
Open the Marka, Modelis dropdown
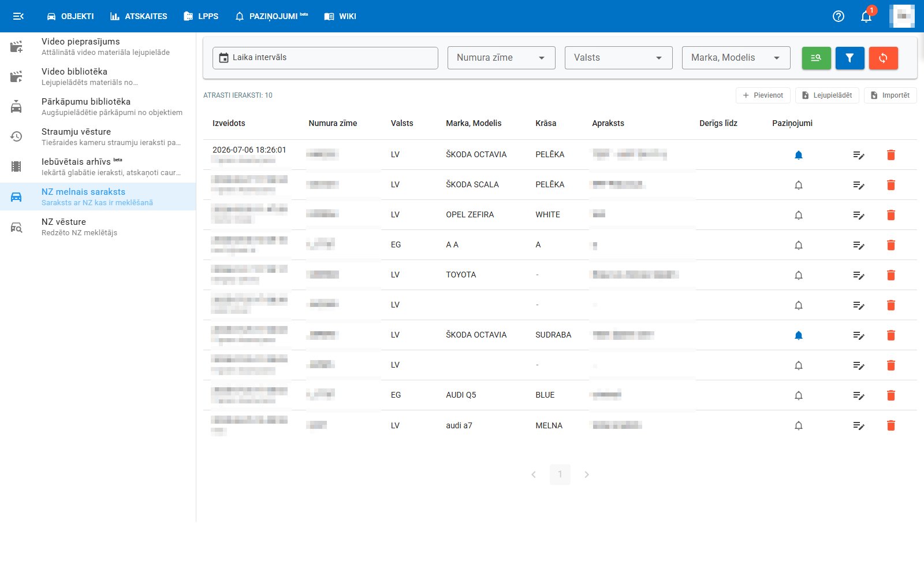pyautogui.click(x=736, y=58)
